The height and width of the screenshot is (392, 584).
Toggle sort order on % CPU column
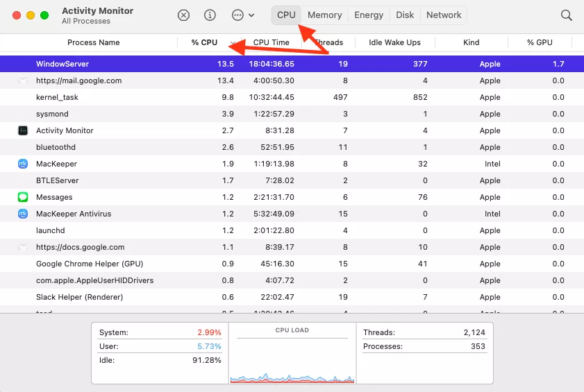tap(205, 42)
